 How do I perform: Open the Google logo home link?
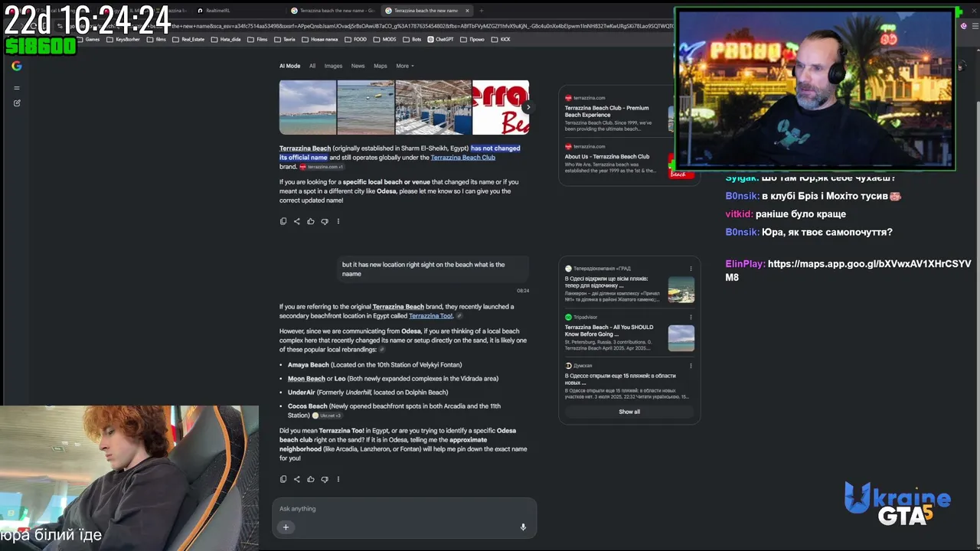[x=16, y=66]
